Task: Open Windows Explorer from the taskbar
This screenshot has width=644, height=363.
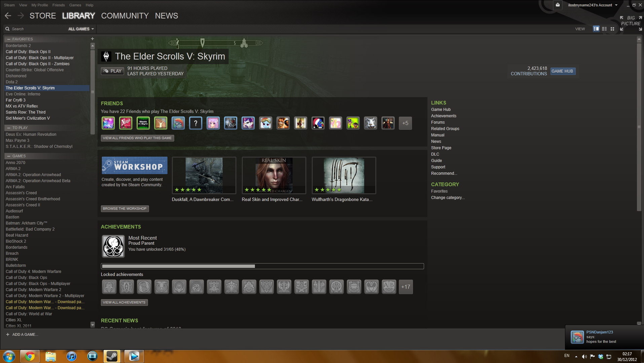Action: (50, 356)
